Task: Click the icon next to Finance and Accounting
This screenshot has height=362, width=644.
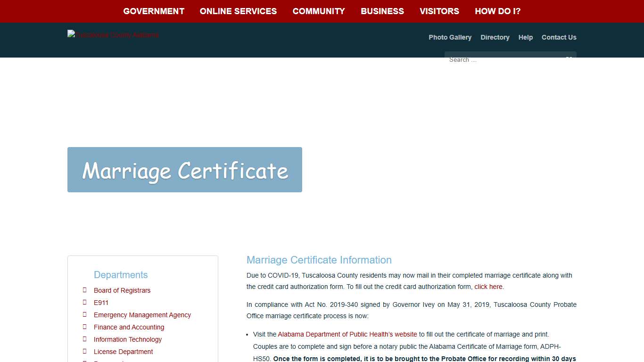Action: (x=85, y=327)
